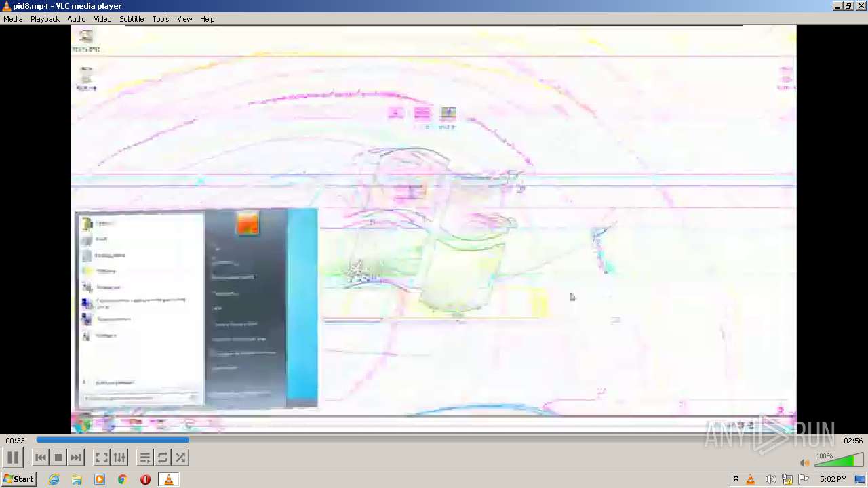This screenshot has width=868, height=488.
Task: Toggle elapsed time display 00:33
Action: (15, 441)
